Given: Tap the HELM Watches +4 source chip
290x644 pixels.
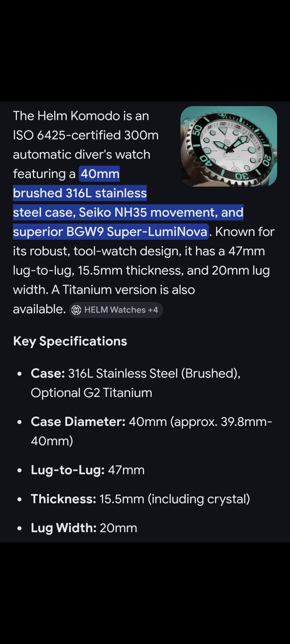Looking at the screenshot, I should tap(116, 310).
